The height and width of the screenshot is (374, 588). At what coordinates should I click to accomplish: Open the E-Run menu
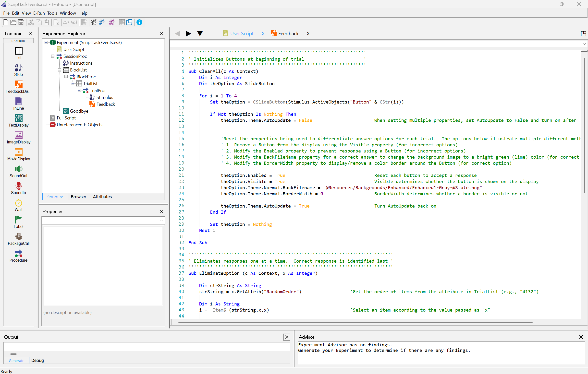(x=39, y=13)
